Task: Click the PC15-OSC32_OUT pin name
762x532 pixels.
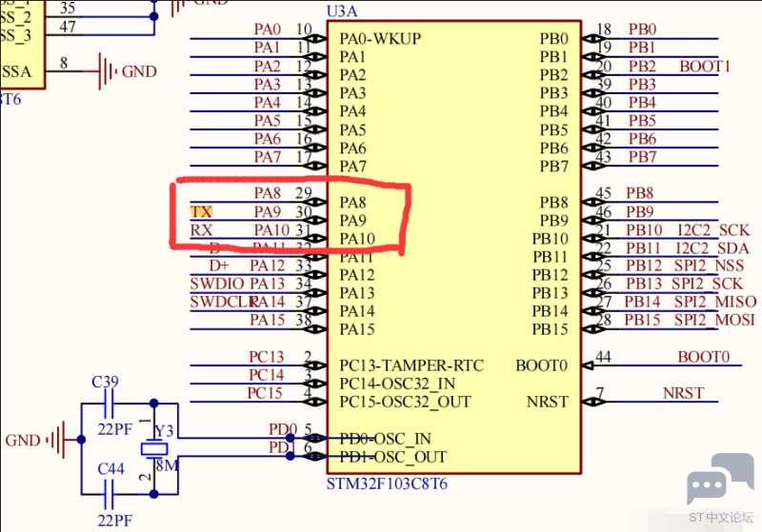Action: [405, 402]
